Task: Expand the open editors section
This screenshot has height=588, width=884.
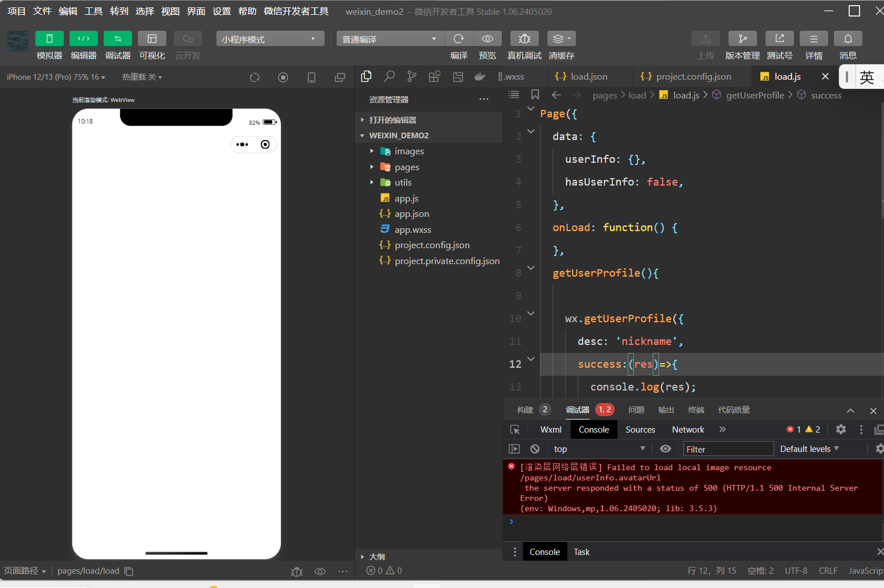Action: 428,120
